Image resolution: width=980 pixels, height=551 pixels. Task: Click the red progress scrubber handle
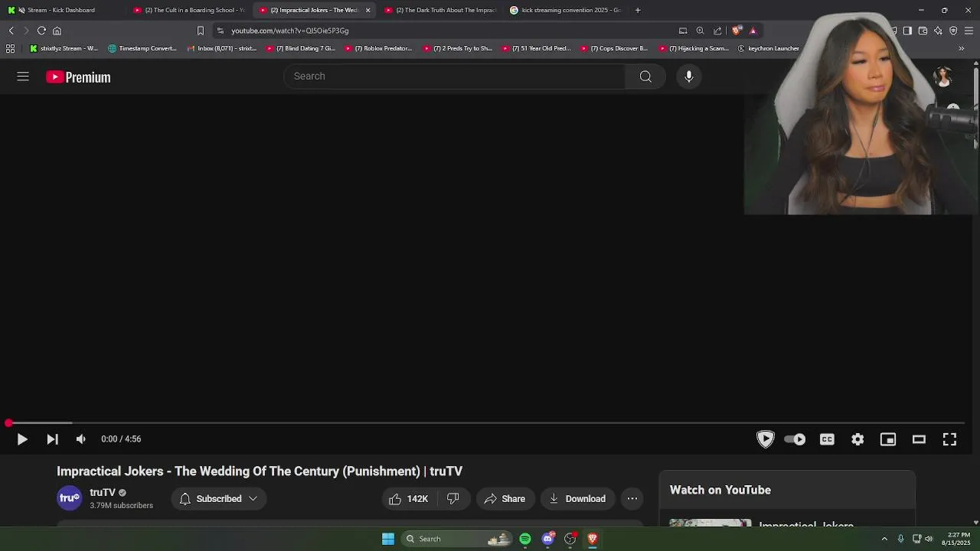(8, 423)
